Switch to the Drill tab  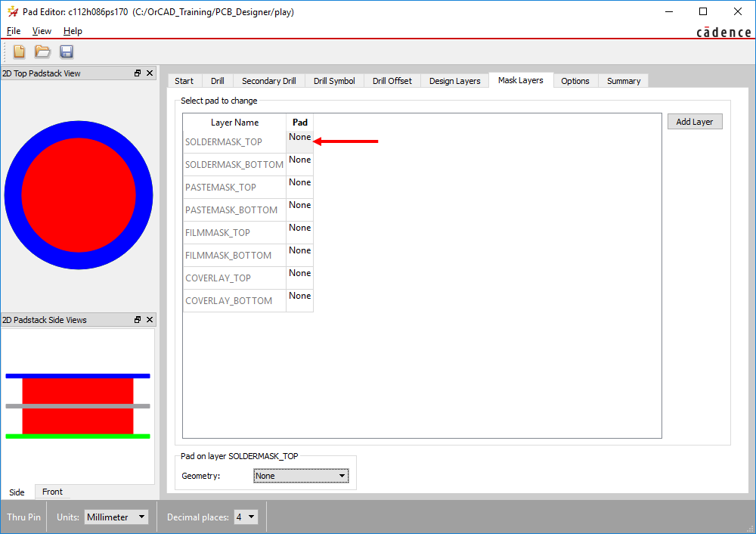[x=218, y=81]
